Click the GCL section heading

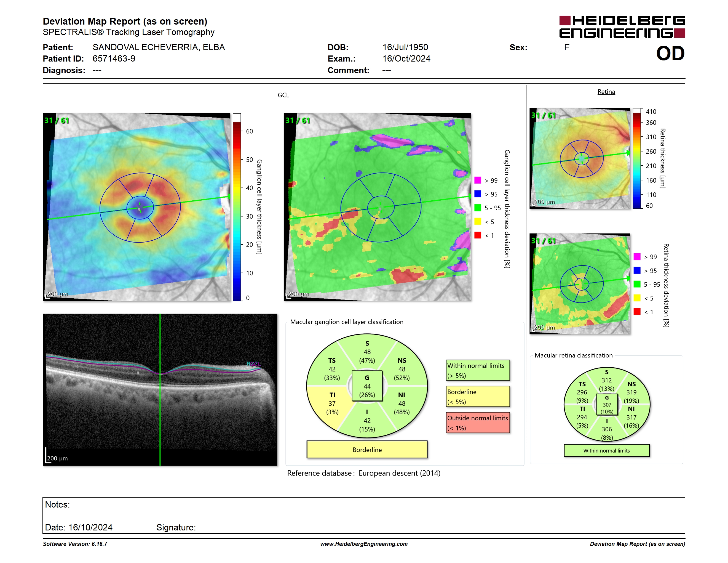(x=283, y=95)
